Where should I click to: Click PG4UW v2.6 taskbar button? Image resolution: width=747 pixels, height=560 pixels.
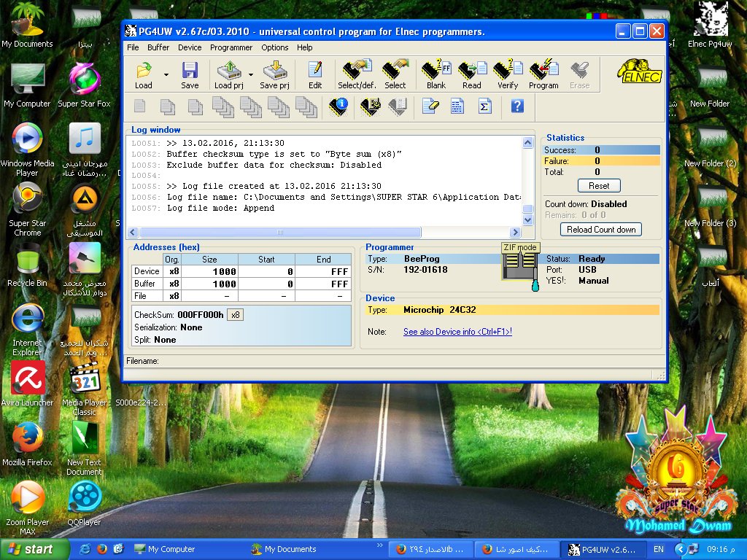(x=603, y=549)
